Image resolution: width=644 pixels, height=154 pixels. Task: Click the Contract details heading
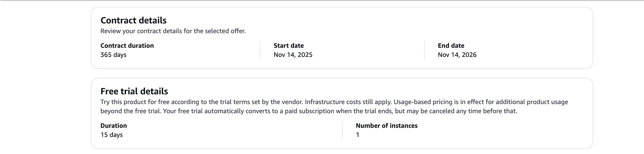point(133,20)
